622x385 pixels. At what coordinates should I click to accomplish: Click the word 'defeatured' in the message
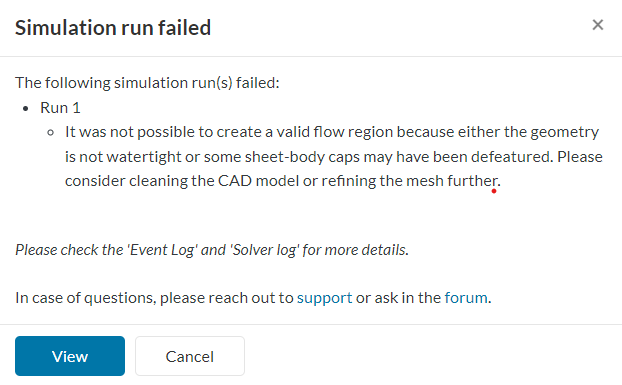click(512, 157)
